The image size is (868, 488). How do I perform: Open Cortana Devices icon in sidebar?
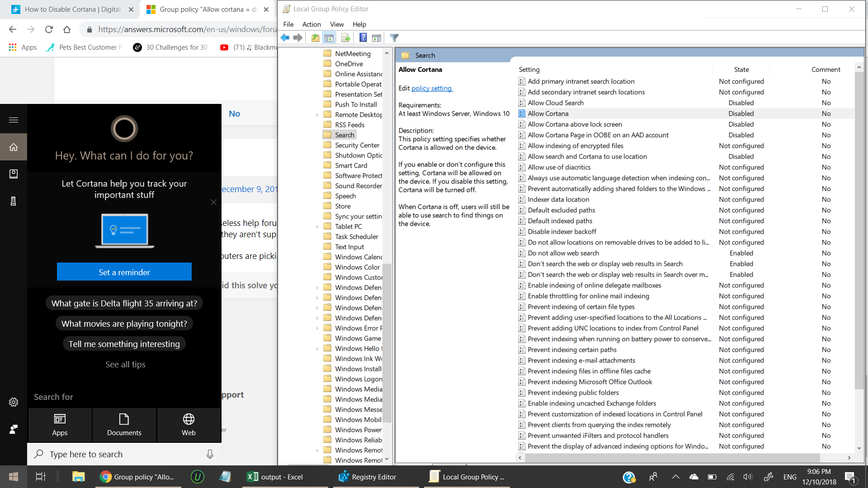[14, 201]
